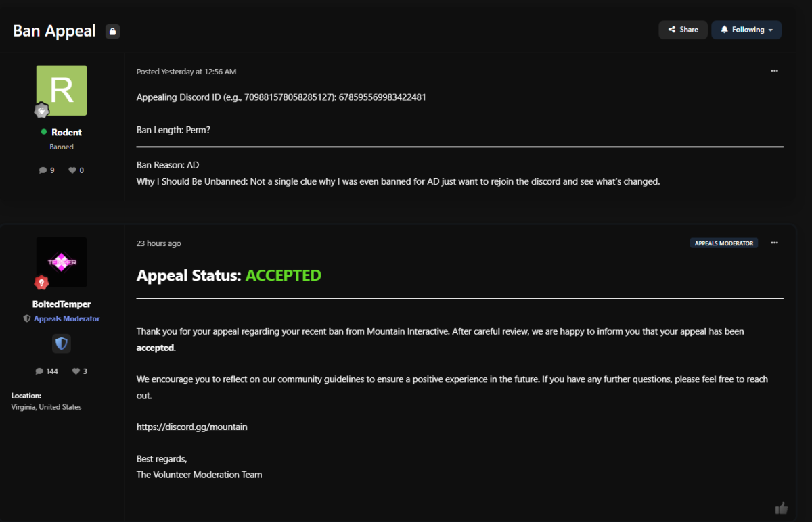Click the heart reputation icon under BoltedTemper
The width and height of the screenshot is (812, 522).
pos(76,371)
